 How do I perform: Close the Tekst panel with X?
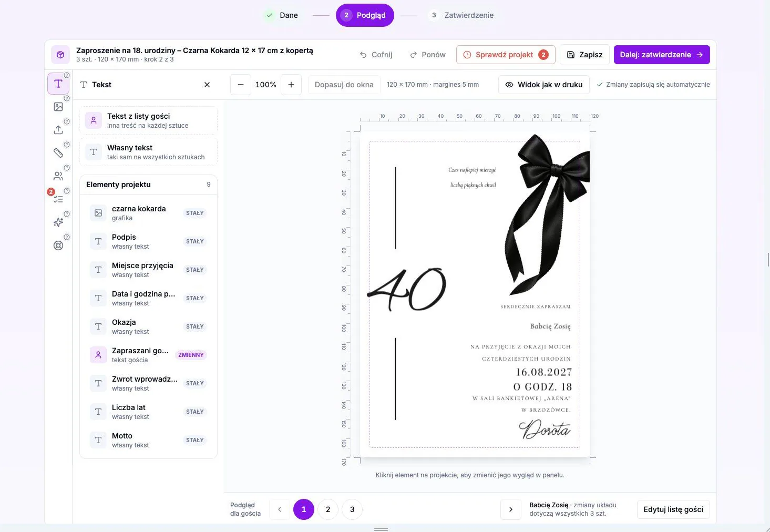(207, 85)
